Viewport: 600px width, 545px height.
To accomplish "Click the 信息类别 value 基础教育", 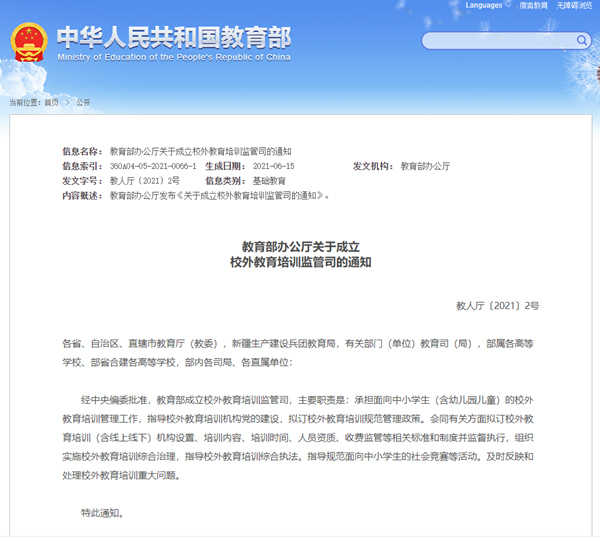I will [269, 180].
